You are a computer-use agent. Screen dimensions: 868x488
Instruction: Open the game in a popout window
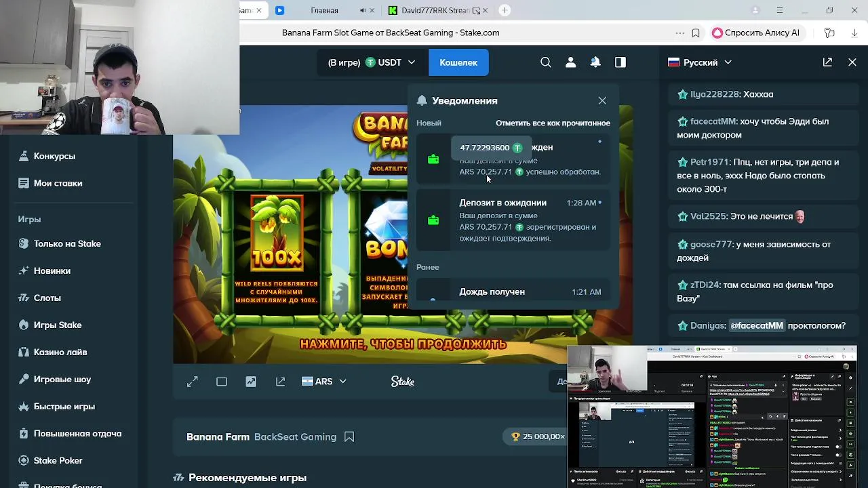[280, 382]
